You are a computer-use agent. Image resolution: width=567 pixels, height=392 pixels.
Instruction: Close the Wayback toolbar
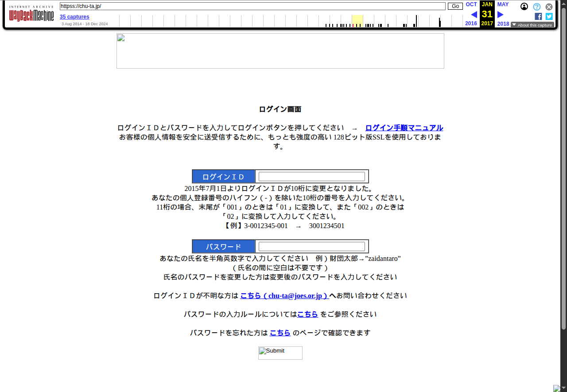click(549, 7)
